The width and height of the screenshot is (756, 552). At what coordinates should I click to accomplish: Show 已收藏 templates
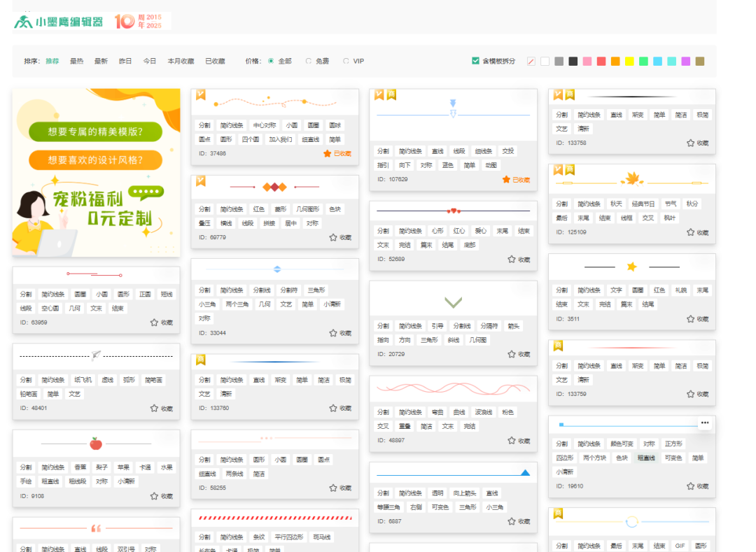pos(215,62)
